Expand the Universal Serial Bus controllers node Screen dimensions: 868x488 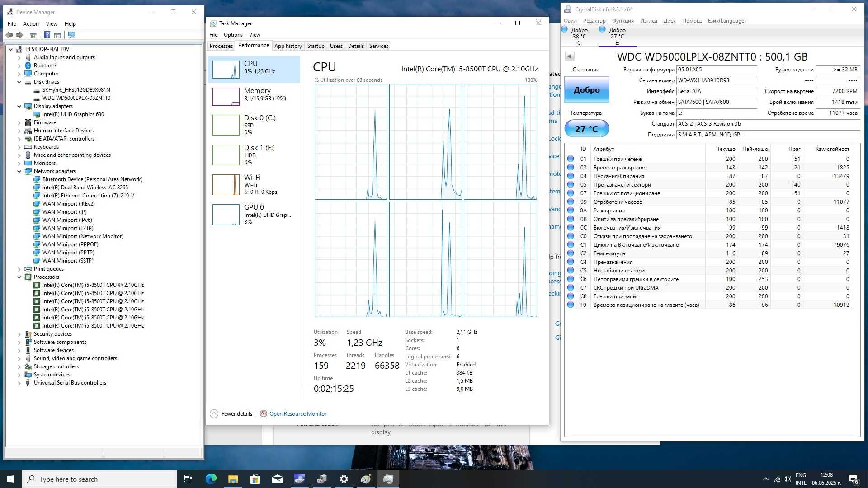(19, 383)
